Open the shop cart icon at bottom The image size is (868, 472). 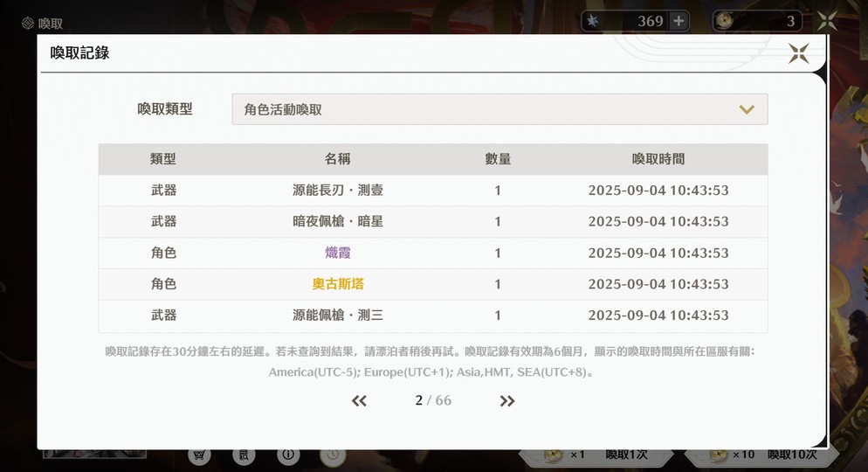199,455
